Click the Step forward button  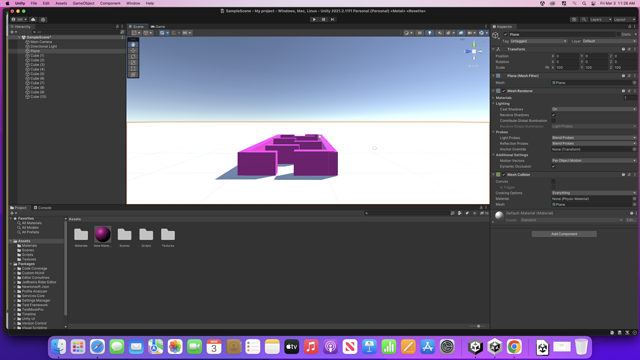point(333,19)
